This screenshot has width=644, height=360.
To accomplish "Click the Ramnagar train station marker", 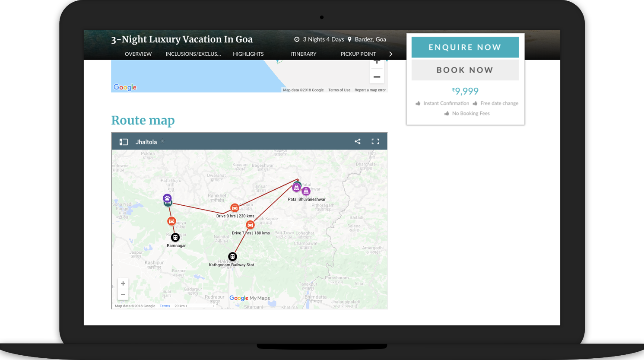I will 175,237.
